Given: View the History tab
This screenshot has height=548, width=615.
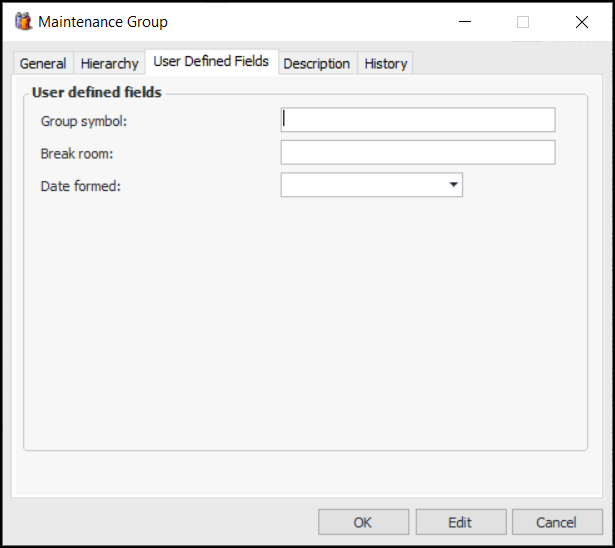Looking at the screenshot, I should click(385, 63).
